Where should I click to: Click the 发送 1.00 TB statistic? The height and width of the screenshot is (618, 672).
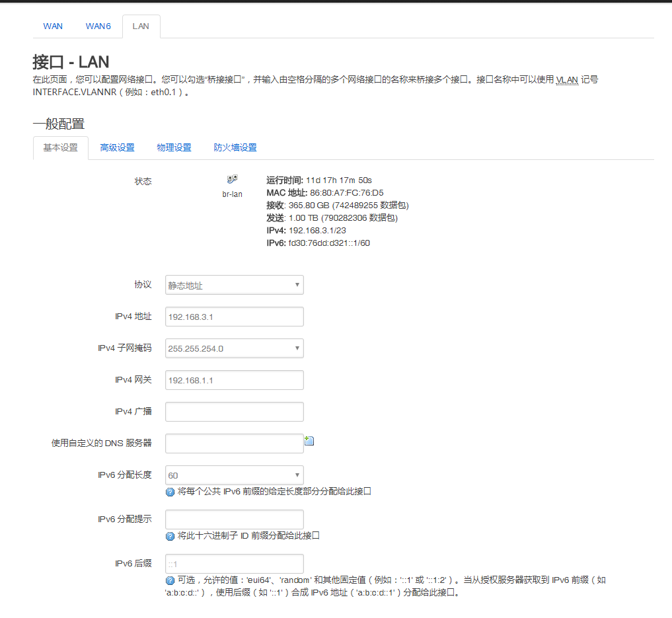[332, 217]
